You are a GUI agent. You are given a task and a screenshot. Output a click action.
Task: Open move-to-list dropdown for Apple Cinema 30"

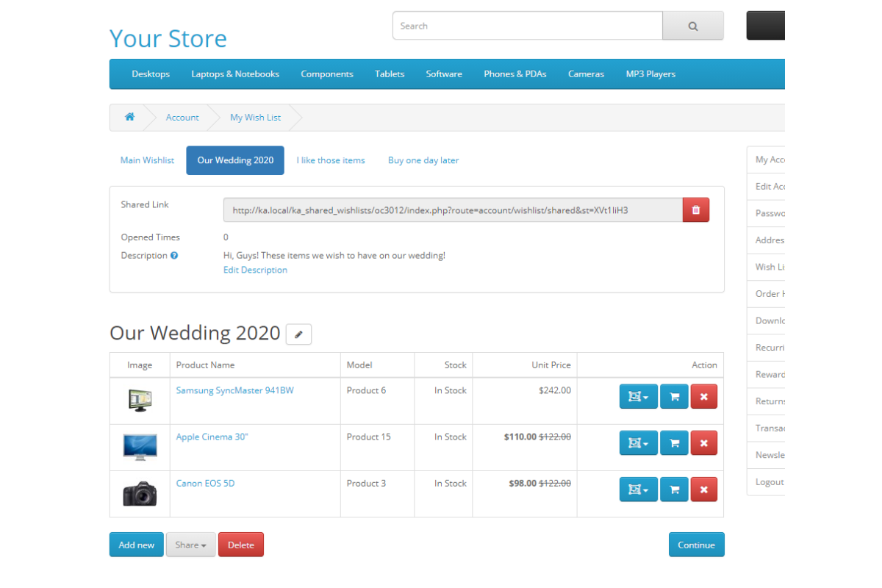[x=638, y=443]
